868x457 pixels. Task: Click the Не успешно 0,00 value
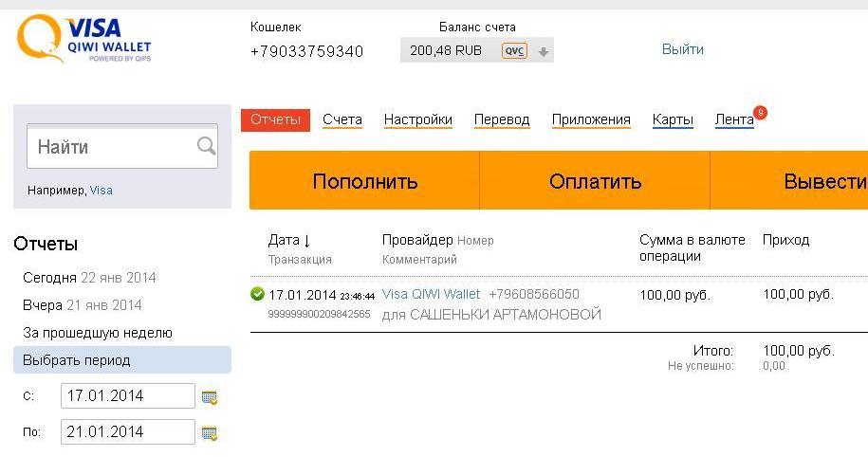[x=774, y=366]
